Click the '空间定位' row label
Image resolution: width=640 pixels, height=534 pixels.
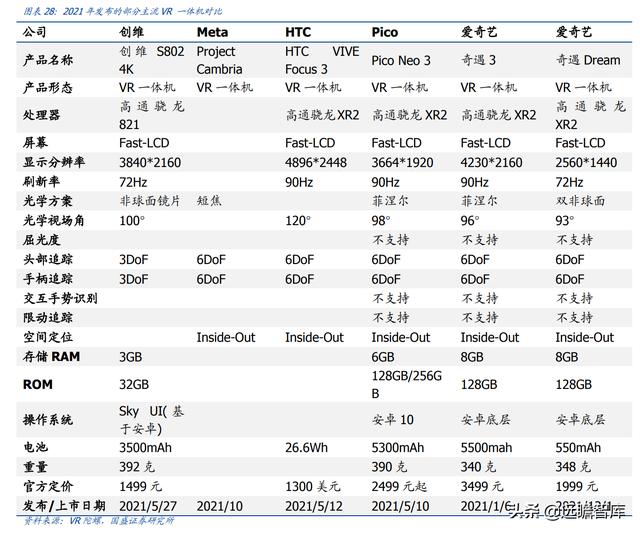(48, 337)
